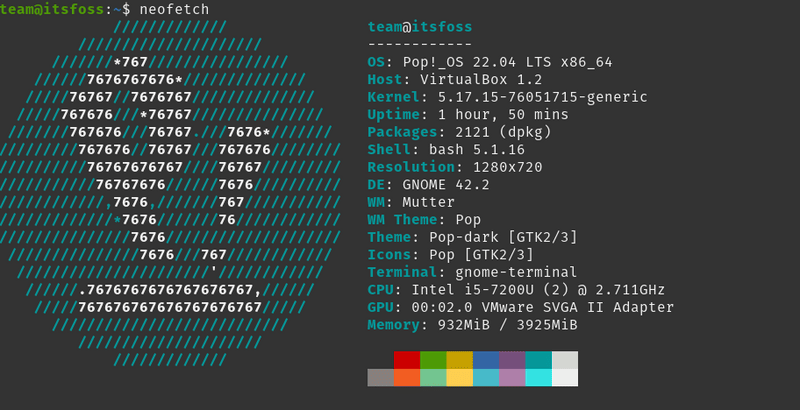
Task: Click the OS line showing Pop!_OS 22.04 LTS
Action: coord(489,62)
